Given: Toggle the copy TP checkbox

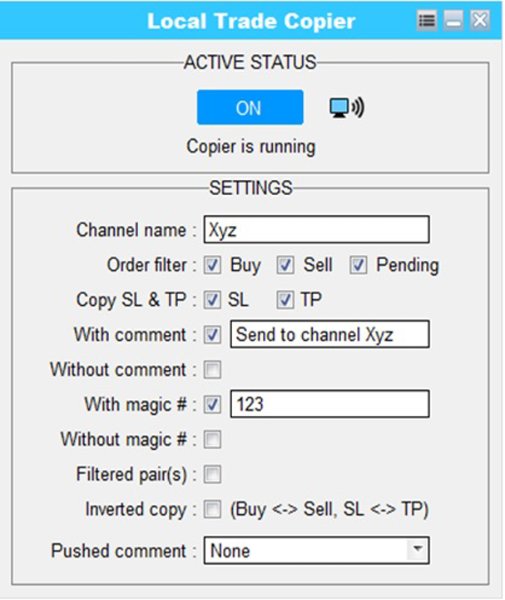Looking at the screenshot, I should [285, 300].
